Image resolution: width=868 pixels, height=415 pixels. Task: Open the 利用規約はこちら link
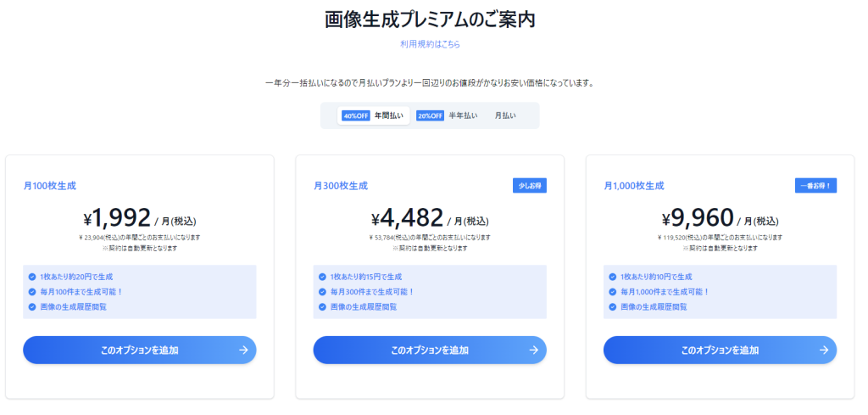coord(430,44)
